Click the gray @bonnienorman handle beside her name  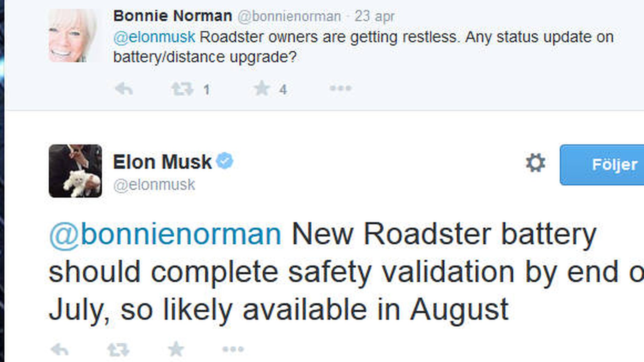pyautogui.click(x=289, y=16)
